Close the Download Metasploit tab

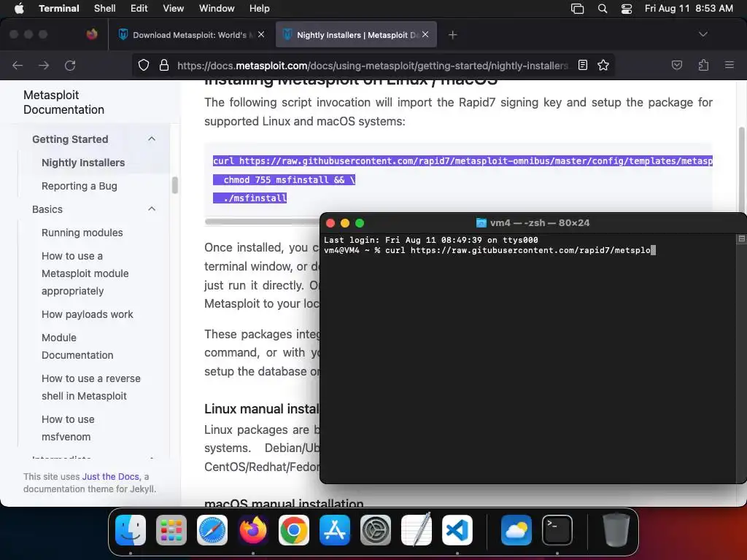pos(261,34)
